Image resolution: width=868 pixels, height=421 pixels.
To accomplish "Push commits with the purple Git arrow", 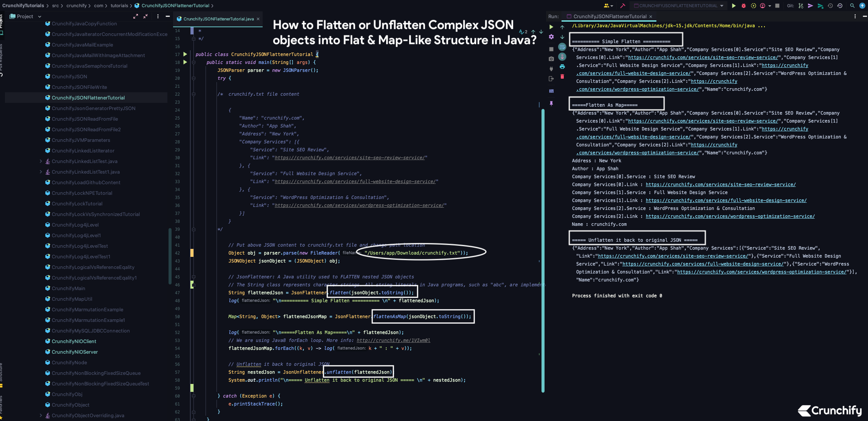I will pos(810,6).
